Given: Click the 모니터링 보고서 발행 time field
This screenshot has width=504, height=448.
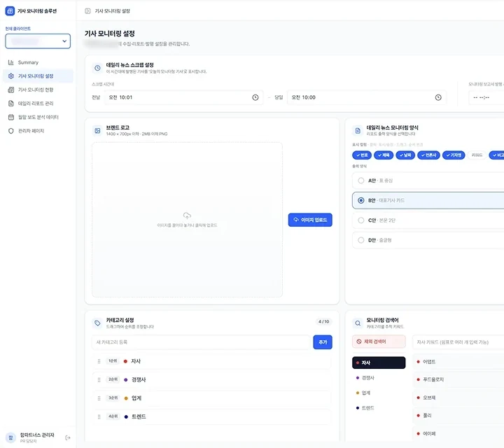Looking at the screenshot, I should tap(486, 97).
